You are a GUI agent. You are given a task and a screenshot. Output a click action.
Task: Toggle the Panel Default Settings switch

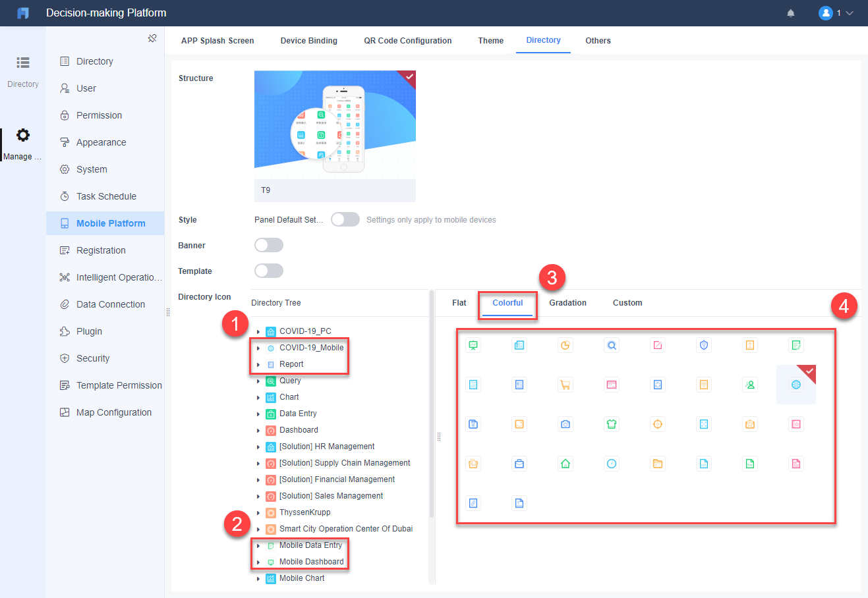point(345,219)
